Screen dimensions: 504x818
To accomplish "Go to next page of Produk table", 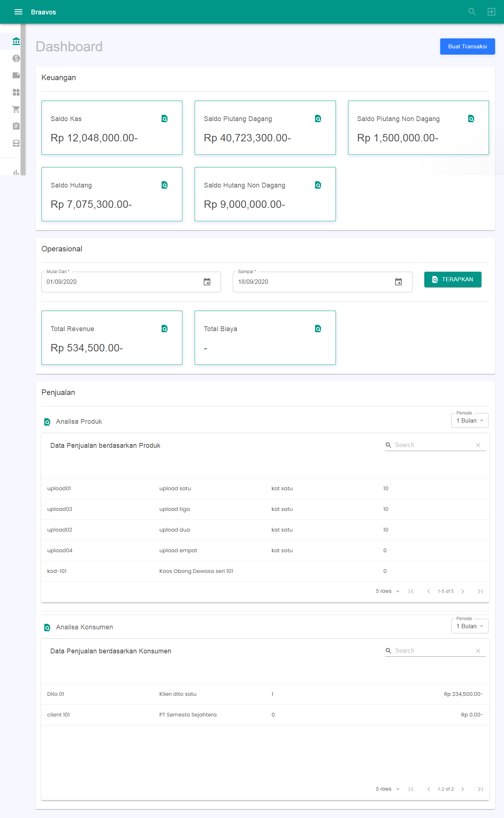I will [x=463, y=591].
